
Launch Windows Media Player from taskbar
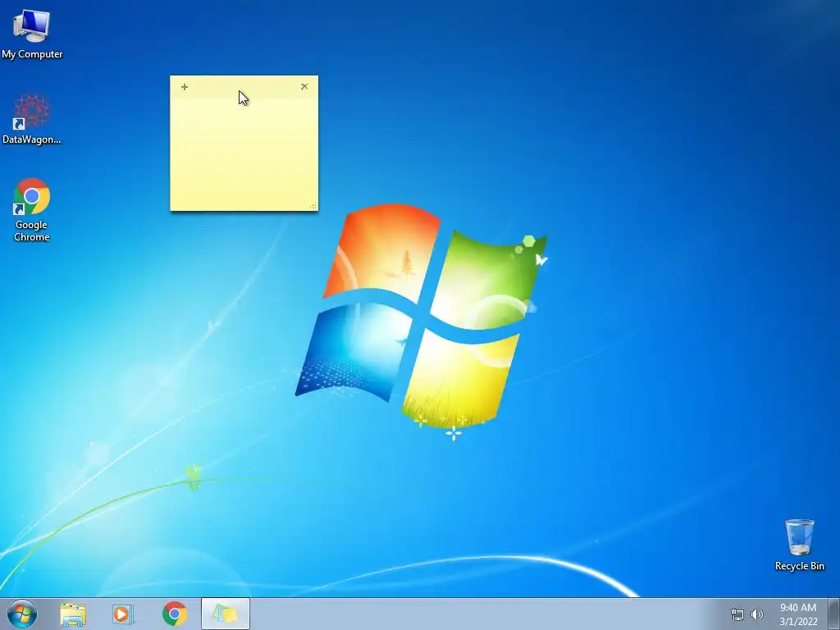pyautogui.click(x=123, y=614)
